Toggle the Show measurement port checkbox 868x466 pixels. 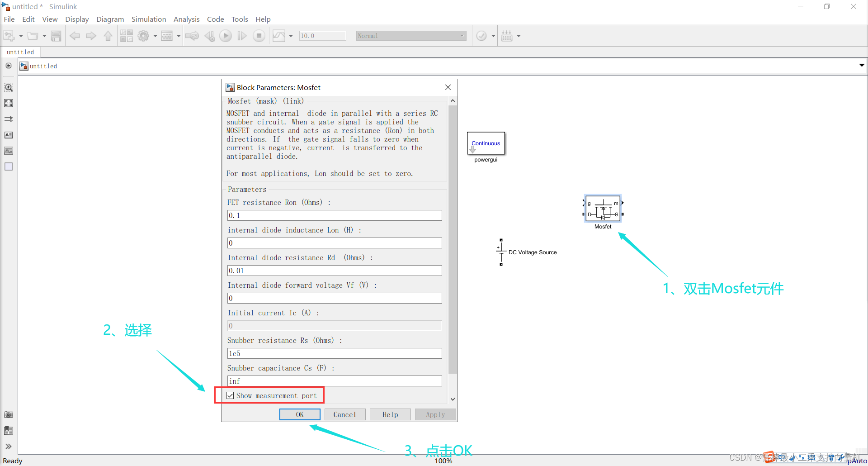230,395
